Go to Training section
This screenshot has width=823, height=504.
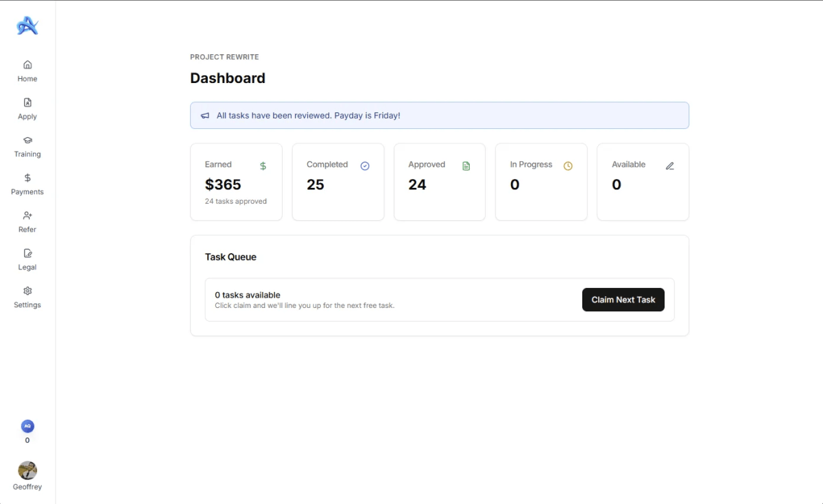pyautogui.click(x=27, y=146)
